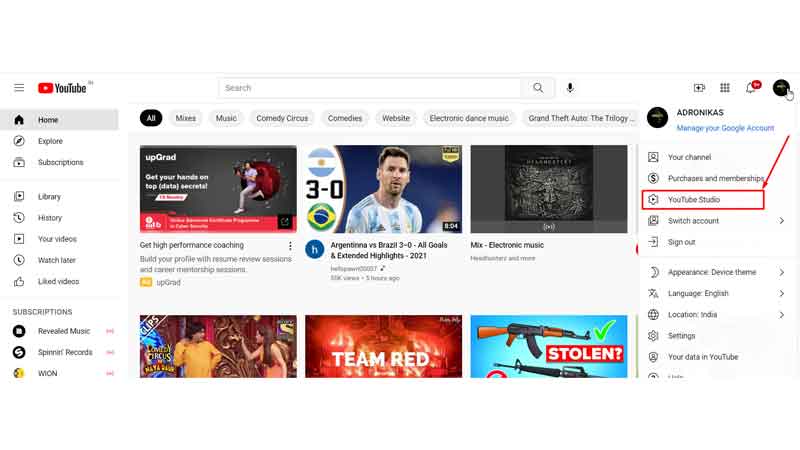Open Purchases and memberships
Viewport: 800px width, 450px height.
tap(717, 178)
